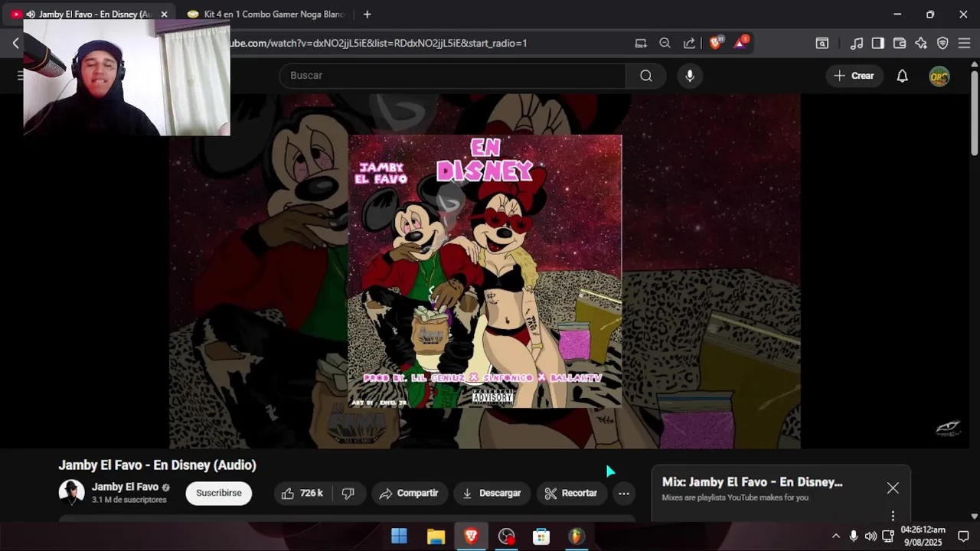Open the network tray icon

pos(887,536)
